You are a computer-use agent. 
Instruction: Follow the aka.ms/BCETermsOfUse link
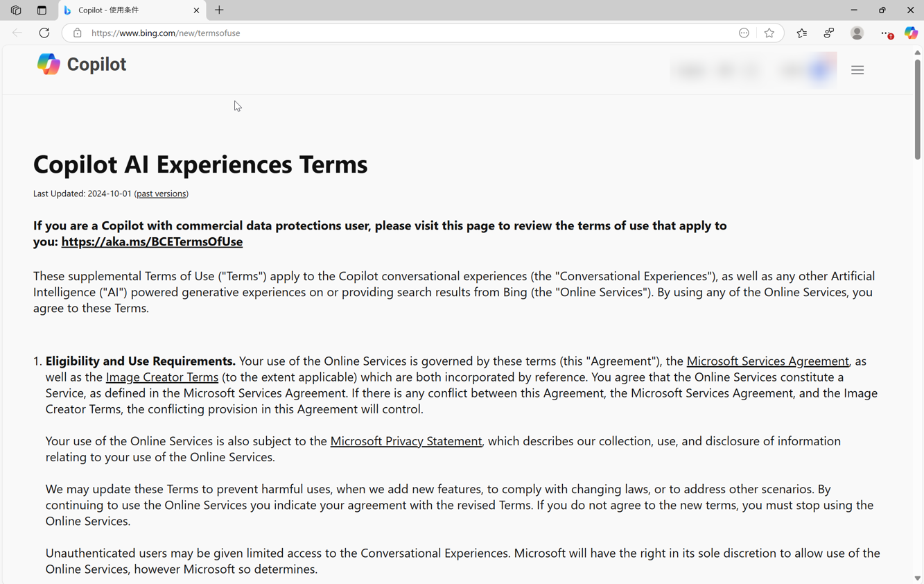tap(152, 242)
